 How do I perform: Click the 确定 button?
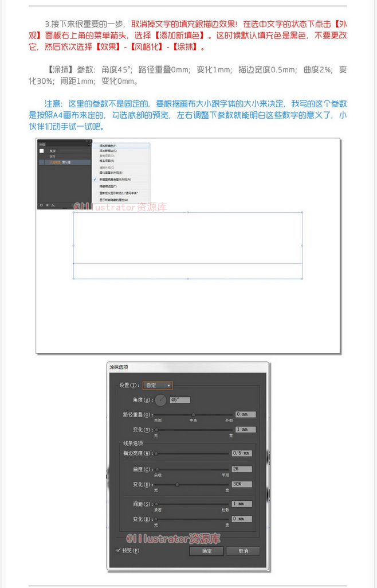click(206, 551)
